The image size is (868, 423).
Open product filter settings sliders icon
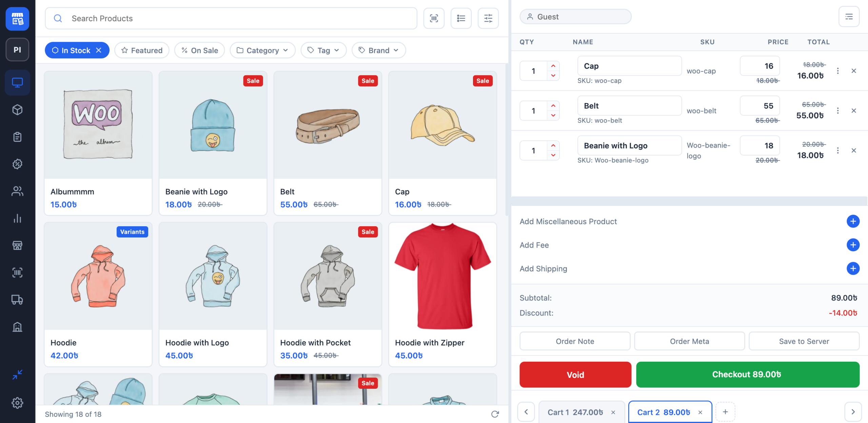coord(488,18)
